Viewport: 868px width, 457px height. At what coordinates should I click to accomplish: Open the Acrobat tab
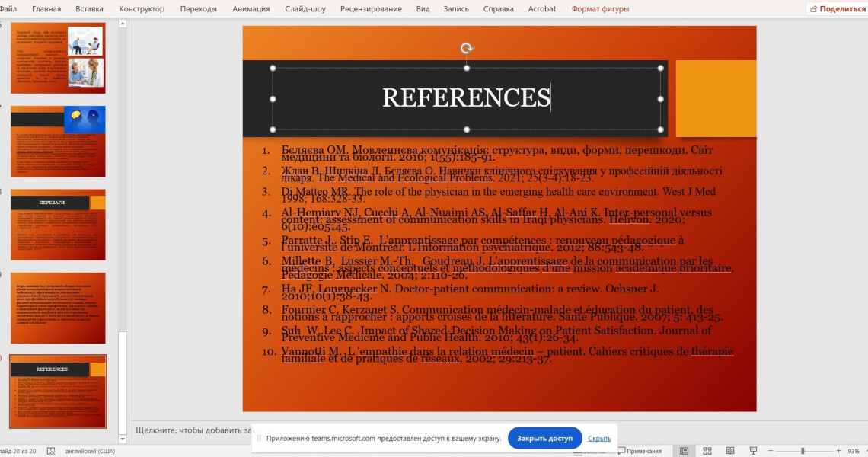coord(542,9)
